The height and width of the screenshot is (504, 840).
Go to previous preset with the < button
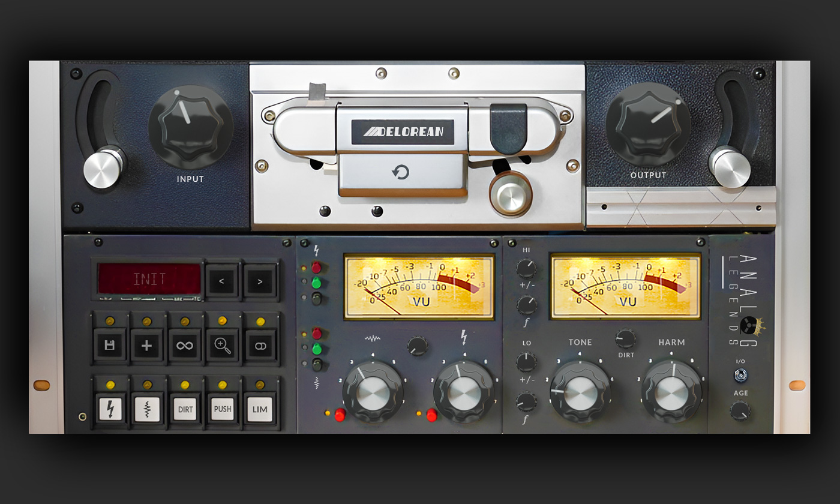221,281
